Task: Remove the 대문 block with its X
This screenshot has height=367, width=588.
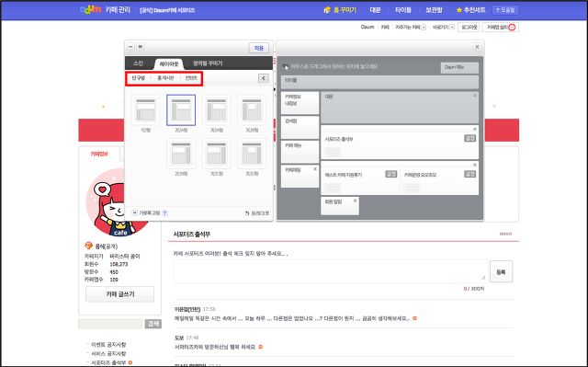Action: point(475,96)
